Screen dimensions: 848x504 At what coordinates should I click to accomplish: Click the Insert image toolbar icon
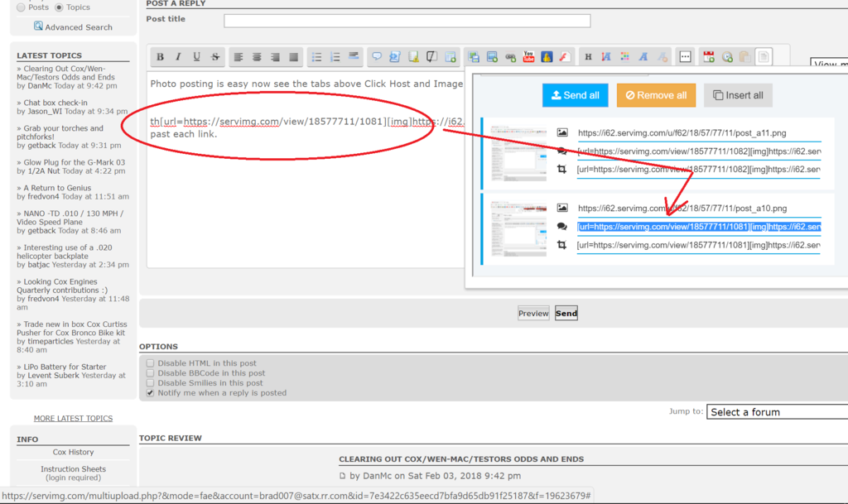[492, 57]
